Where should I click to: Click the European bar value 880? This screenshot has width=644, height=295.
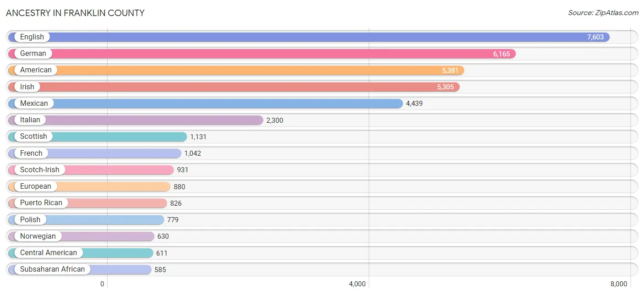point(180,187)
